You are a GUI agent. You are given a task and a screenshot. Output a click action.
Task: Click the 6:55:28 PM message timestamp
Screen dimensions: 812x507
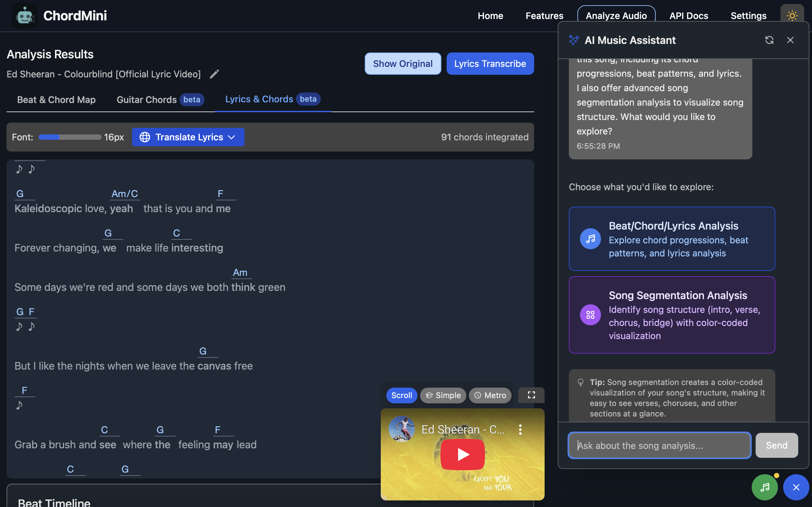[x=598, y=146]
